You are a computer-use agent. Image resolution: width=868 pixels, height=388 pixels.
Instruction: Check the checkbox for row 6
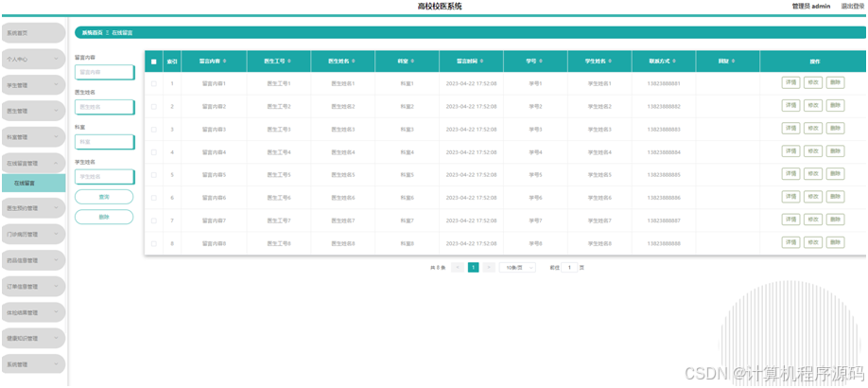click(154, 198)
